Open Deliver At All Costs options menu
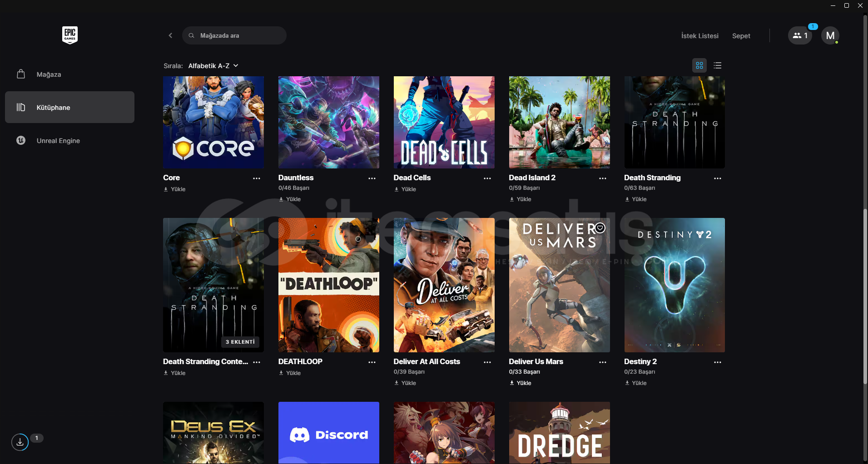Image resolution: width=868 pixels, height=464 pixels. coord(487,362)
